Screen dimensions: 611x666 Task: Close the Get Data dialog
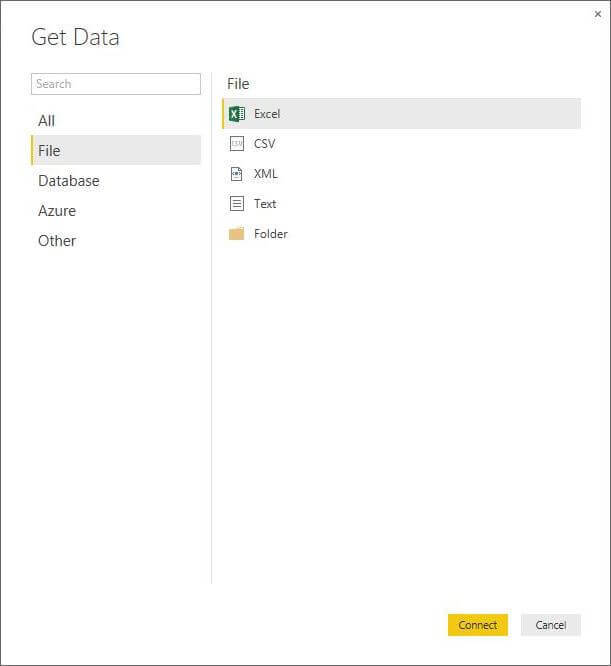(598, 14)
